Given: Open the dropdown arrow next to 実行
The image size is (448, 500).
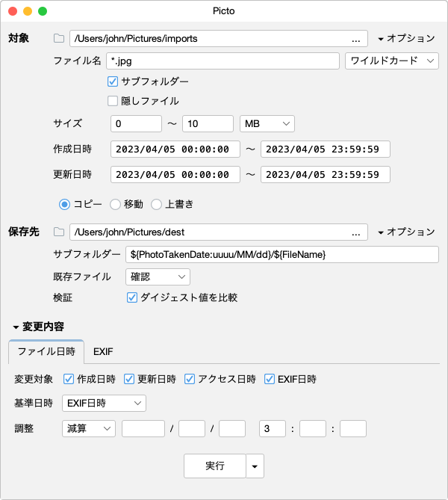Looking at the screenshot, I should 255,466.
